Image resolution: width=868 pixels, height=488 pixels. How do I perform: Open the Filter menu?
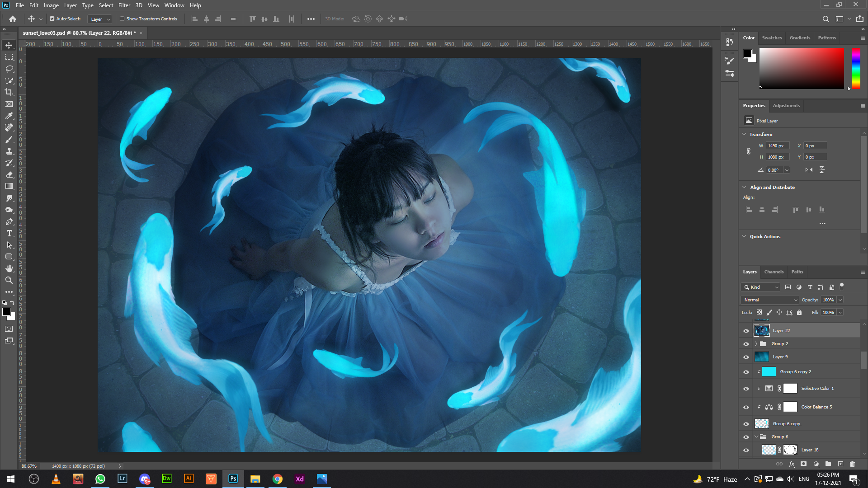(124, 5)
